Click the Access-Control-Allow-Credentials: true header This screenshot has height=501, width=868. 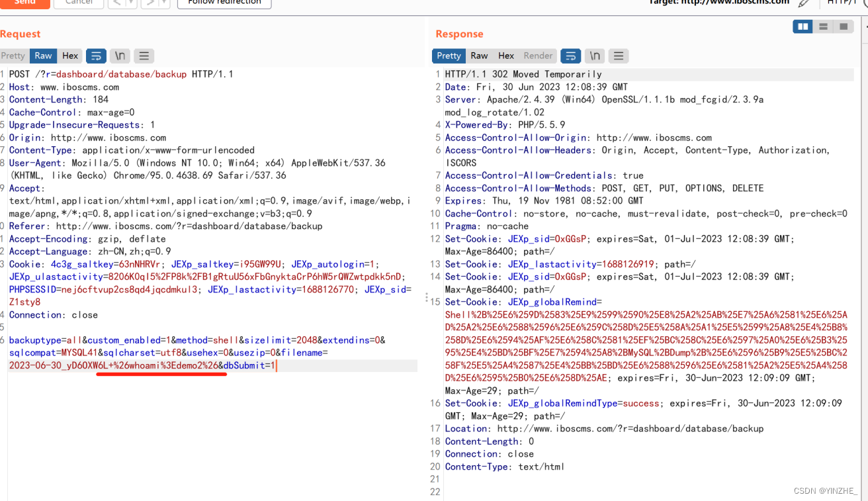coord(544,175)
